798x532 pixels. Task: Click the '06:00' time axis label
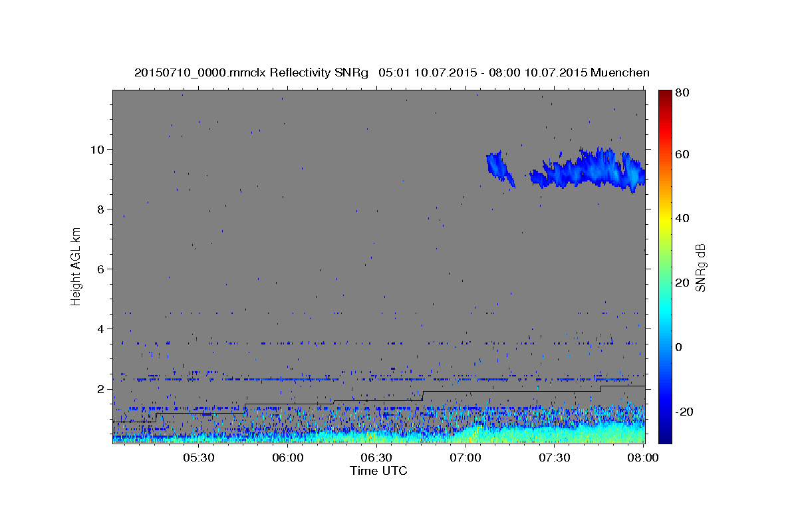point(287,458)
